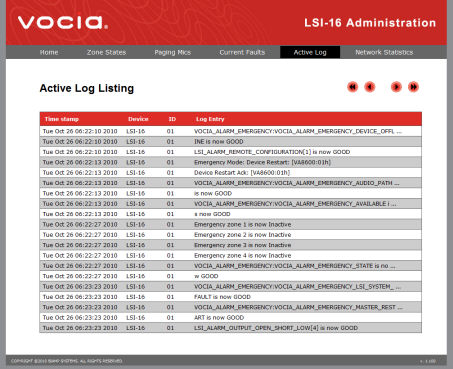Go to the next log page
Screen dimensions: 453x369
click(x=396, y=87)
